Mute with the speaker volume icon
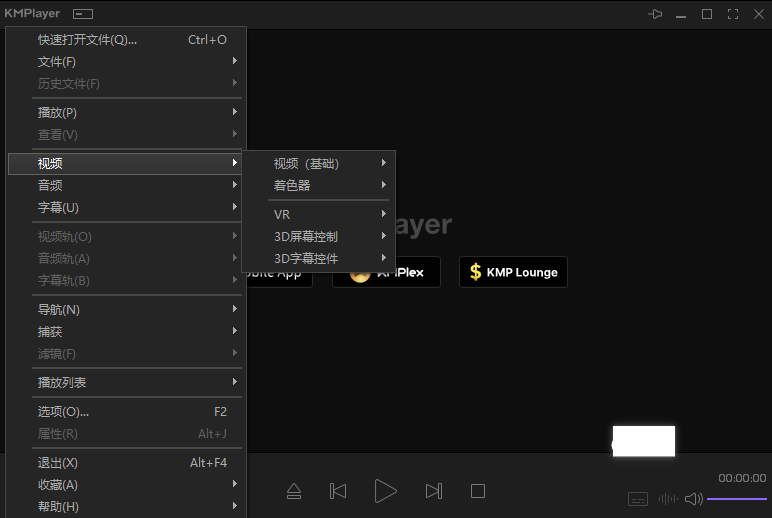The width and height of the screenshot is (772, 518). pyautogui.click(x=694, y=499)
